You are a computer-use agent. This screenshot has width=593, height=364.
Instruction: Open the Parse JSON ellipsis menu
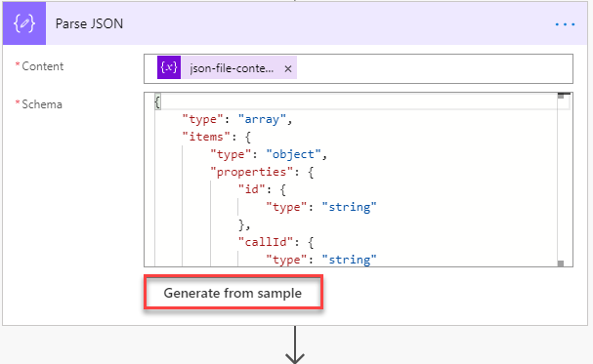pyautogui.click(x=565, y=24)
